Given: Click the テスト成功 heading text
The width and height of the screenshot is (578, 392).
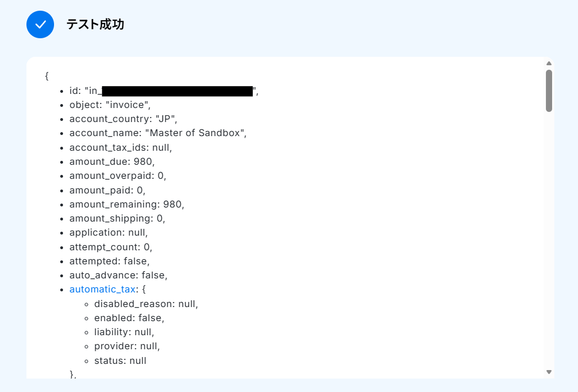Looking at the screenshot, I should click(x=95, y=24).
